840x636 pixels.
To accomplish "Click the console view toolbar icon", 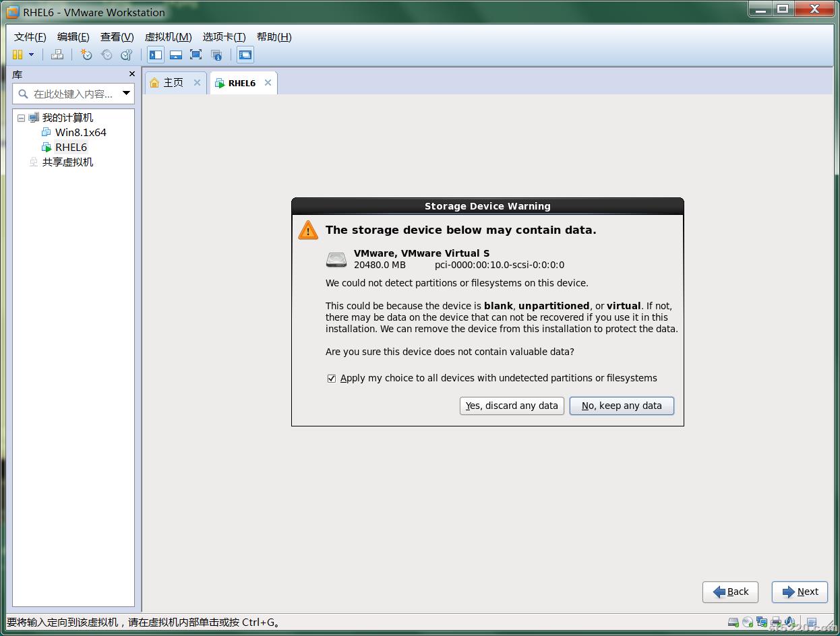I will coord(245,55).
